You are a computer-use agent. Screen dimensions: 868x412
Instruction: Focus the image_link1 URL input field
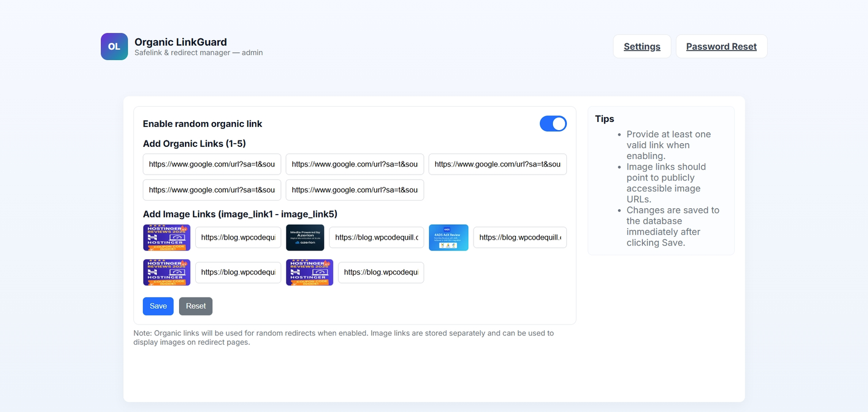[x=238, y=237]
